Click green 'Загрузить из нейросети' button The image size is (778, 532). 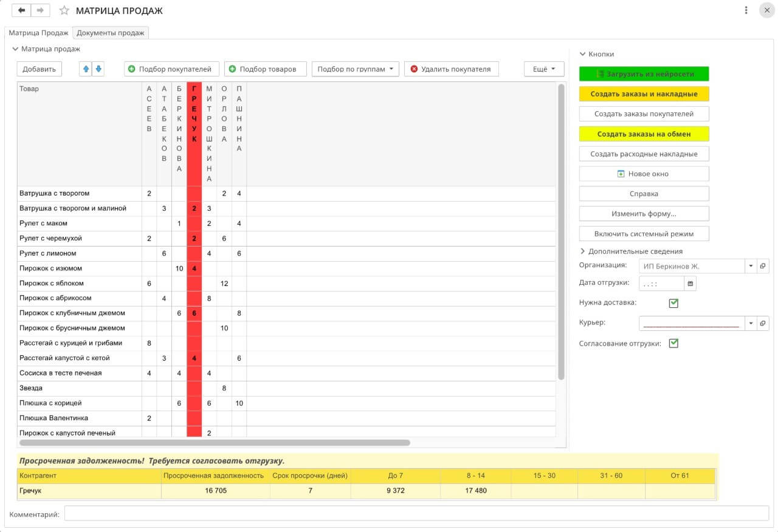coord(644,74)
